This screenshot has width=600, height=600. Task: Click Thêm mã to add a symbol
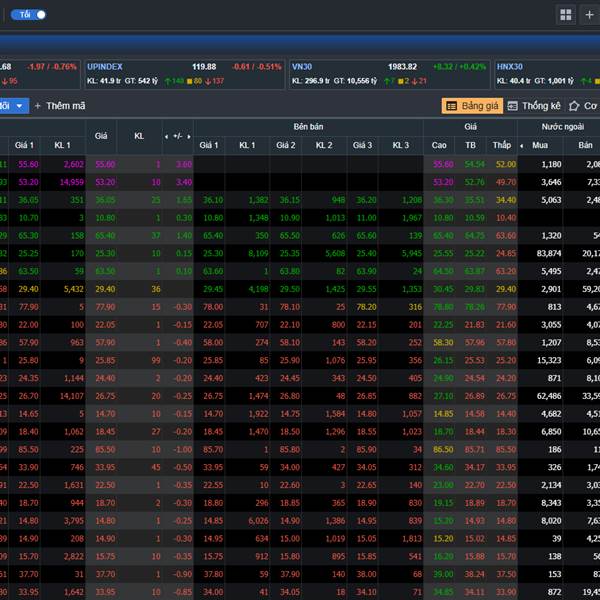click(60, 105)
